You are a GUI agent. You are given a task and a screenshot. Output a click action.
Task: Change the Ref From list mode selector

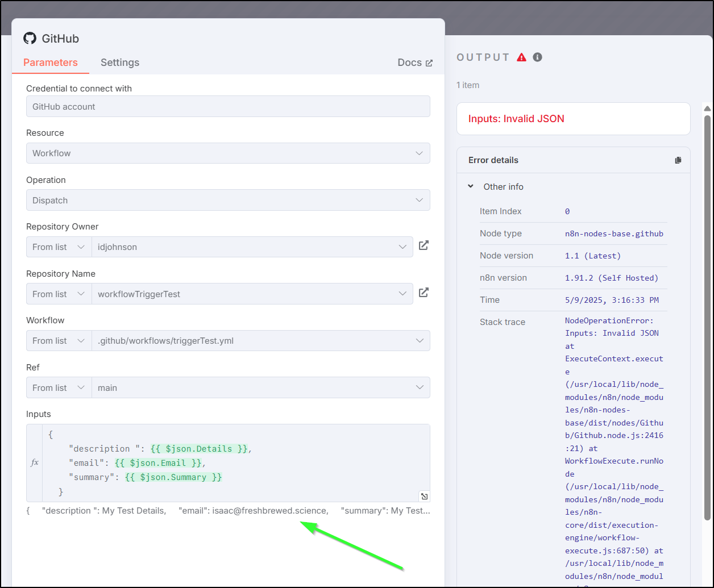(x=59, y=388)
